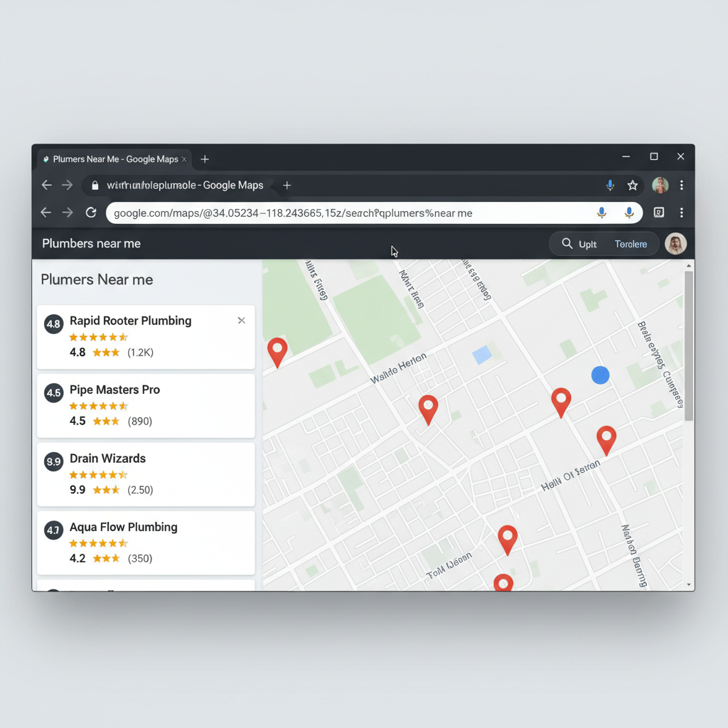Click the 9.9 badge on Drain Wizards

(x=53, y=461)
